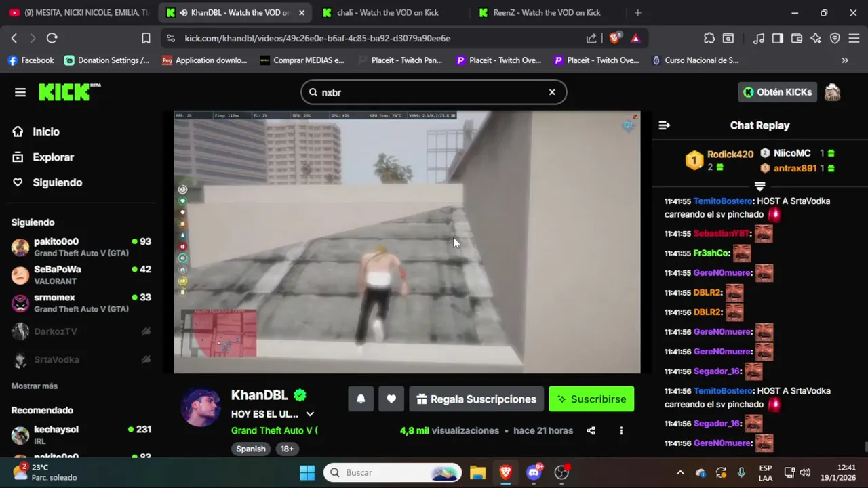This screenshot has height=488, width=868.
Task: Click the address bar URL
Action: pyautogui.click(x=317, y=39)
